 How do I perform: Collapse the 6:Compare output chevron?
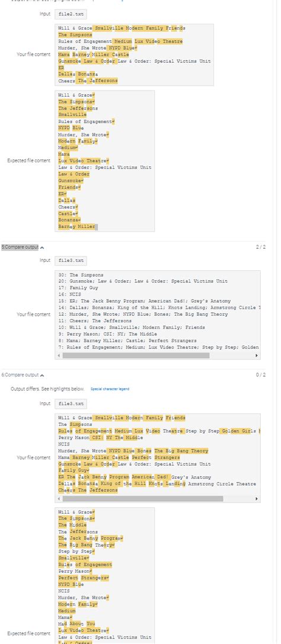click(x=42, y=375)
